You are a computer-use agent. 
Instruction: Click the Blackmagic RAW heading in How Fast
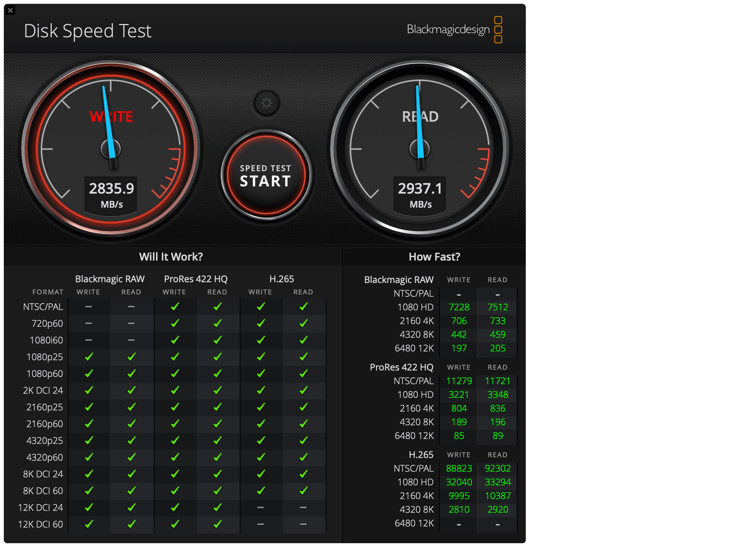[399, 280]
